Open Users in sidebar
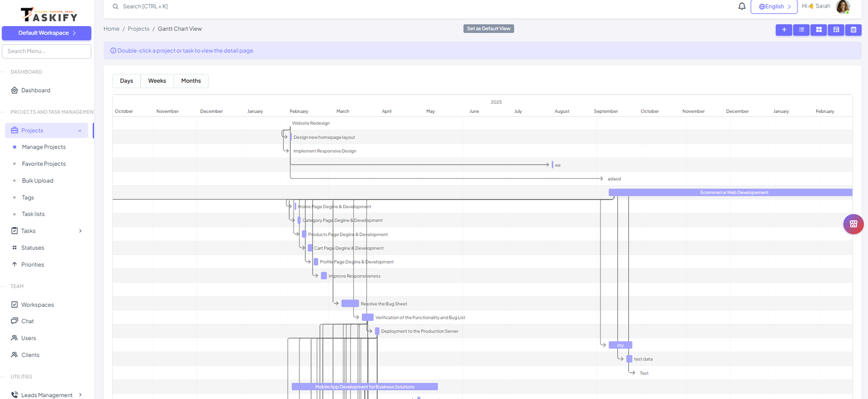The image size is (868, 399). pos(28,338)
